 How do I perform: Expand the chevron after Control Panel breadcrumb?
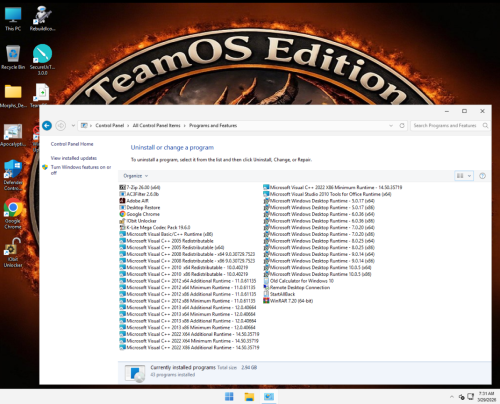click(128, 126)
